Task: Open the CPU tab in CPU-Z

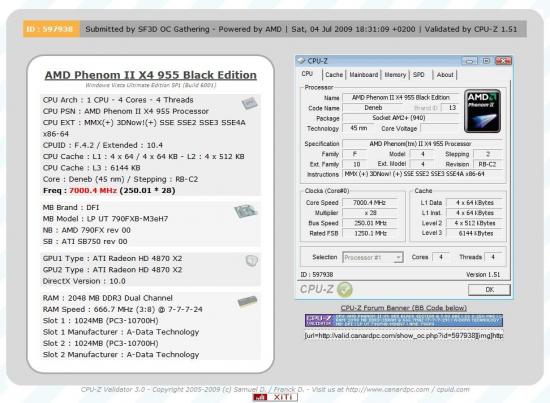Action: click(308, 74)
